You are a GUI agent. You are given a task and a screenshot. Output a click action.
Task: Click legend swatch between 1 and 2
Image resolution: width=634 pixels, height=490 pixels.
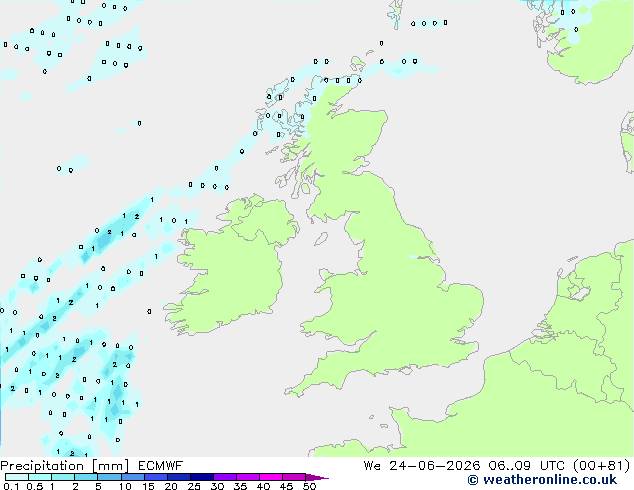click(x=63, y=477)
